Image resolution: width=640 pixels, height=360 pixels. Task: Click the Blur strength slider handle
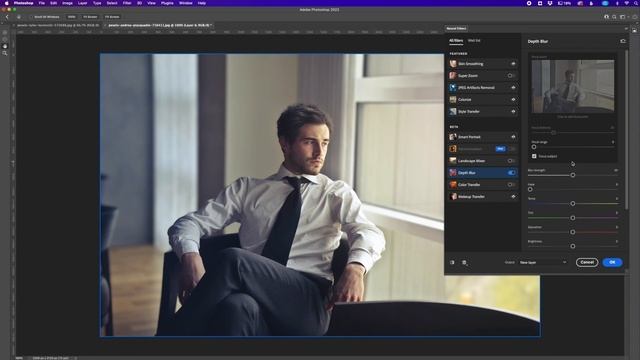(x=573, y=175)
